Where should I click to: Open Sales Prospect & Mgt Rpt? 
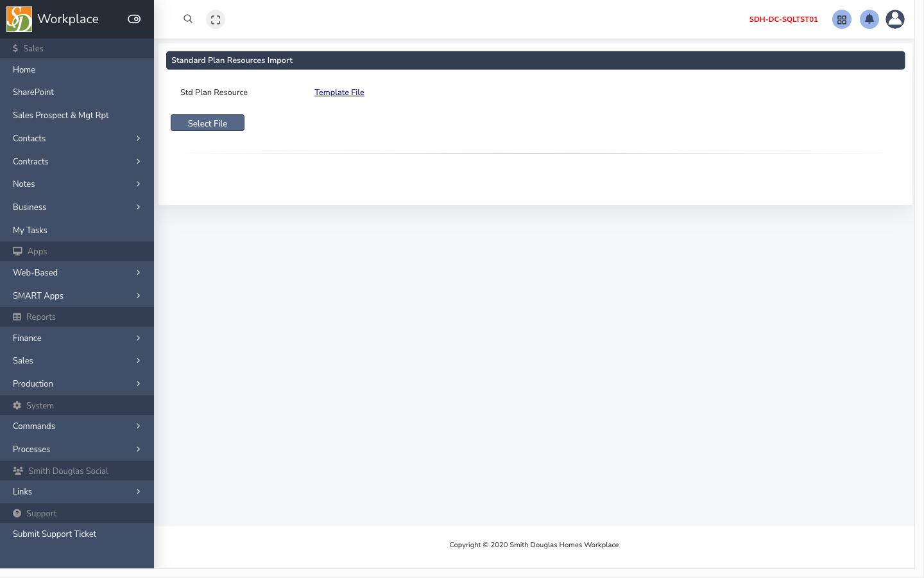pos(77,115)
